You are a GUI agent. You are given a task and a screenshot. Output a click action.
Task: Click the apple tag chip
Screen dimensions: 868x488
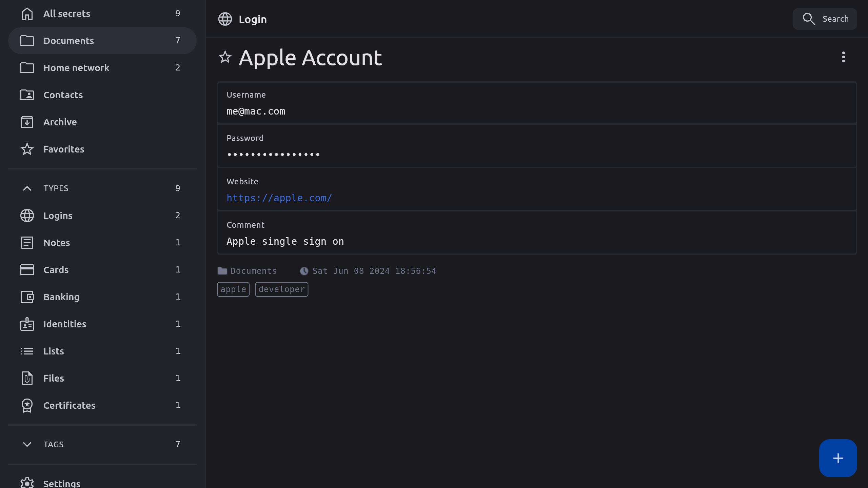pyautogui.click(x=233, y=289)
